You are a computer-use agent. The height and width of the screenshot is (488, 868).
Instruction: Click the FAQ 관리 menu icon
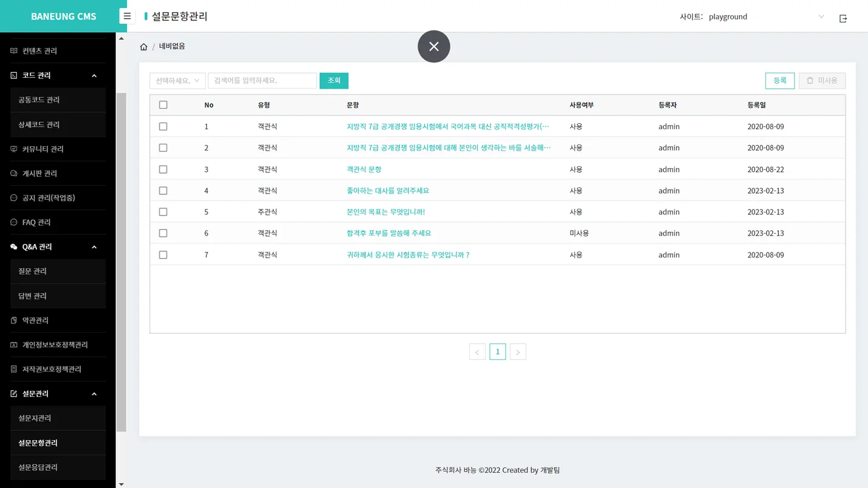click(x=14, y=222)
